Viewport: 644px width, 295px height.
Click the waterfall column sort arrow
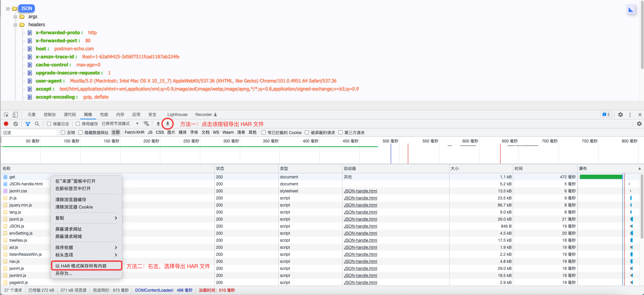(x=640, y=169)
